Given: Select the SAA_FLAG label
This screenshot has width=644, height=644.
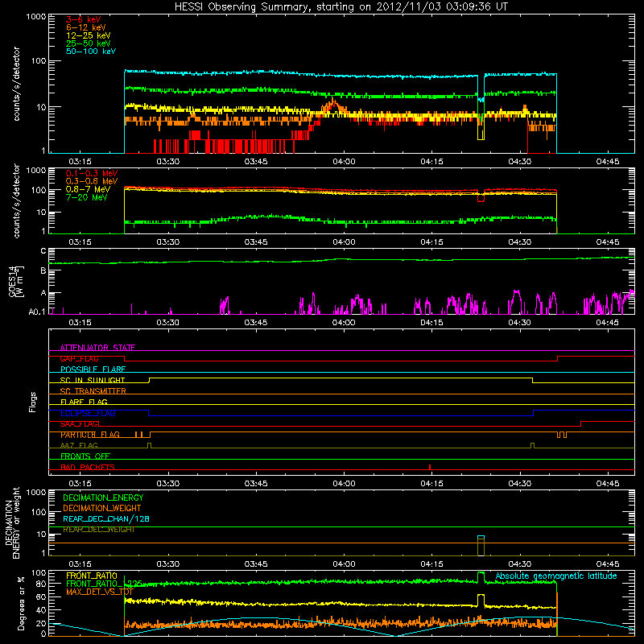Looking at the screenshot, I should point(79,423).
